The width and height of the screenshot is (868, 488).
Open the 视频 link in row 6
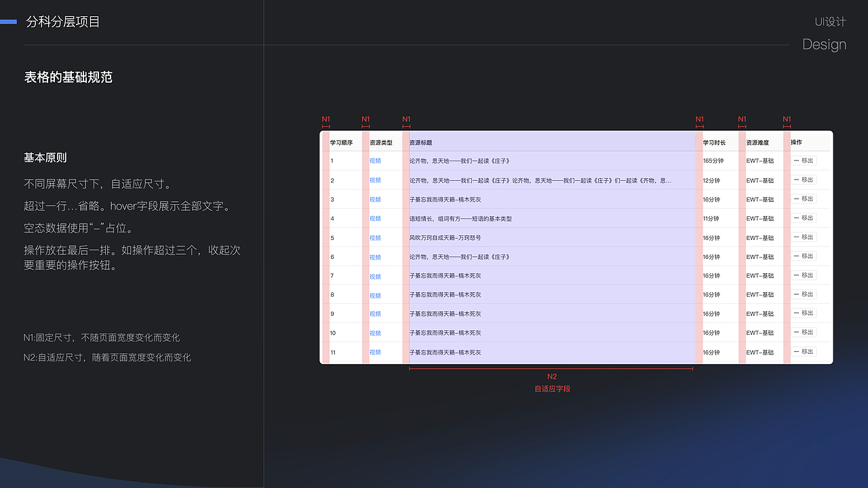375,256
